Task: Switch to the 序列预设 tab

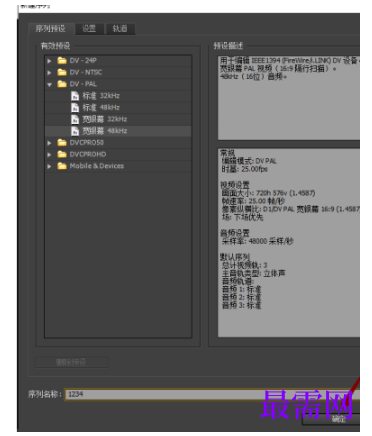Action: point(50,29)
